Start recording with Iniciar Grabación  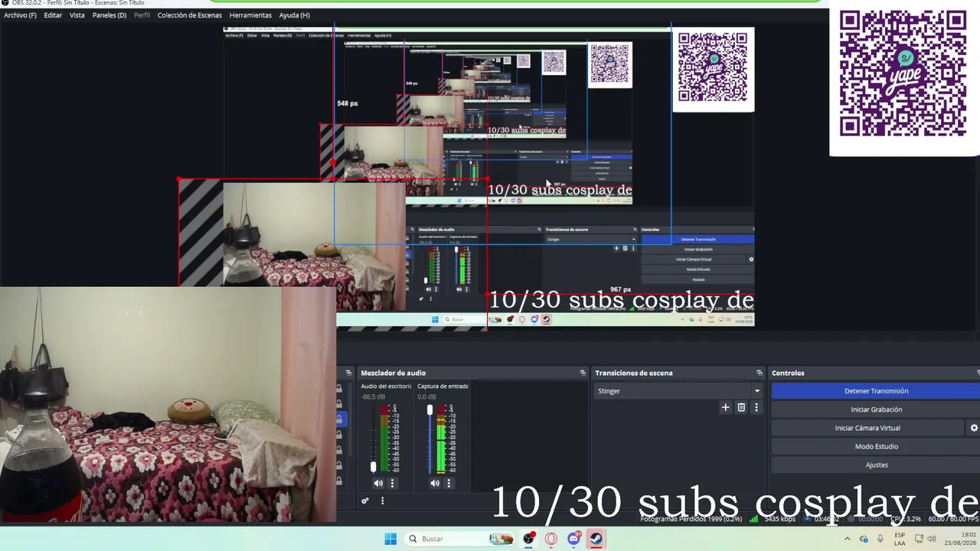pos(876,409)
